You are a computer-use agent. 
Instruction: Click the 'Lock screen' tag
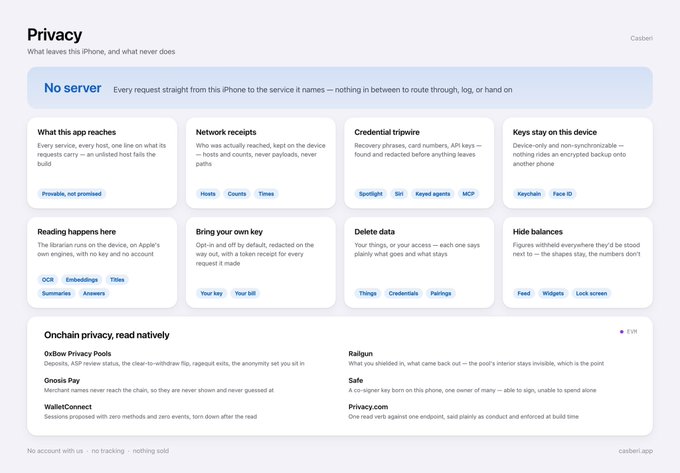pyautogui.click(x=592, y=294)
